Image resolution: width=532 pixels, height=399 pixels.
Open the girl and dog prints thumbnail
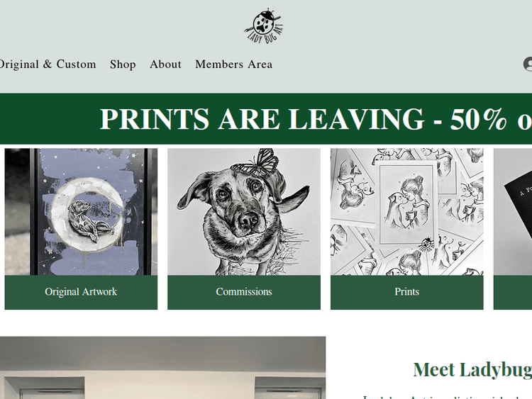pos(407,212)
